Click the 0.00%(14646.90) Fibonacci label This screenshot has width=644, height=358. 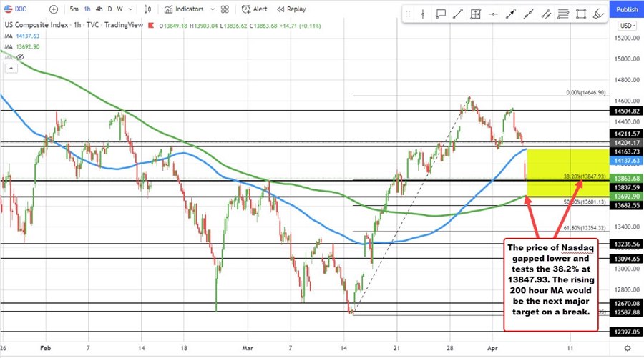(x=585, y=93)
